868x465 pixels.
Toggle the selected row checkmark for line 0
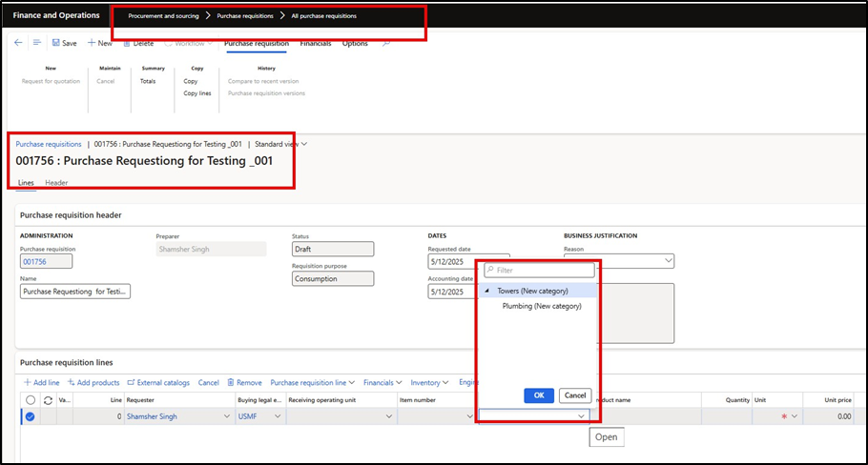(x=31, y=415)
